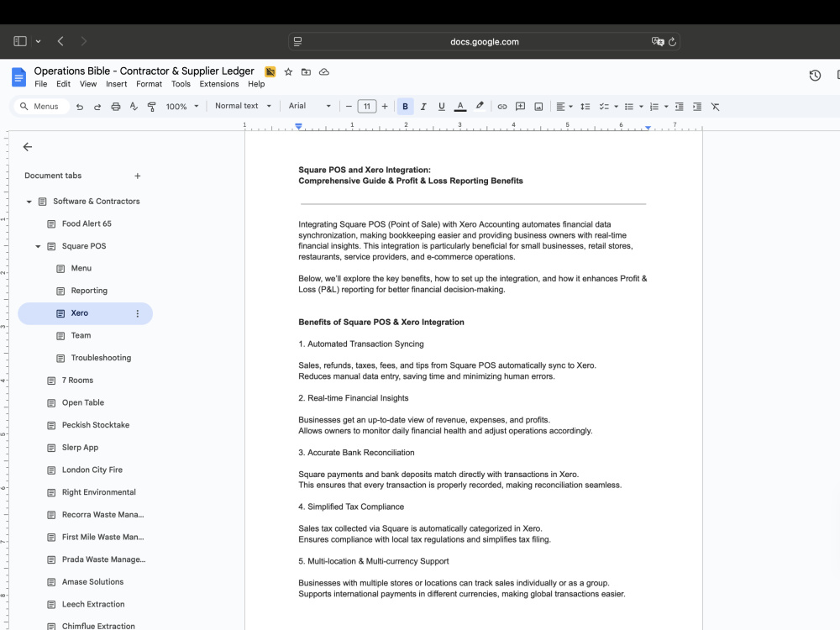Image resolution: width=840 pixels, height=630 pixels.
Task: Click the Undo arrow icon
Action: [79, 107]
